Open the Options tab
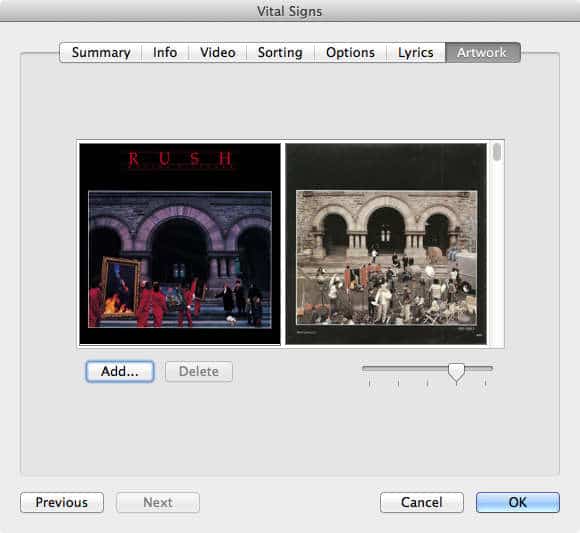The height and width of the screenshot is (533, 580). [x=350, y=53]
